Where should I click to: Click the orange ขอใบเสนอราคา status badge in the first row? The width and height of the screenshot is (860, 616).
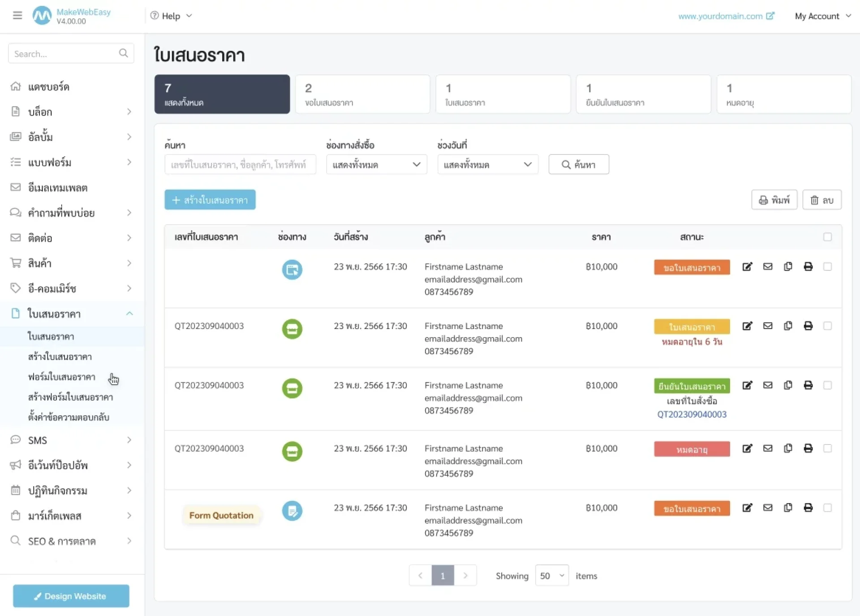pos(692,268)
